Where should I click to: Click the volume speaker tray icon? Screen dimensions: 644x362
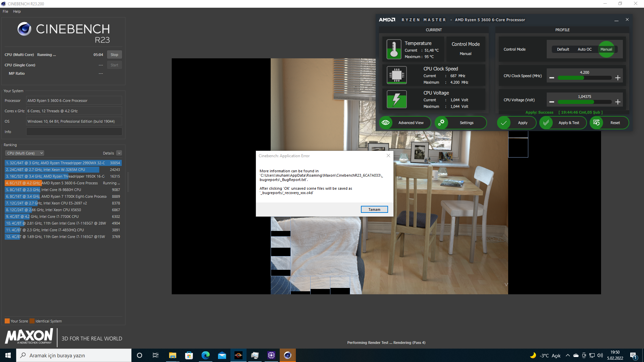click(600, 355)
